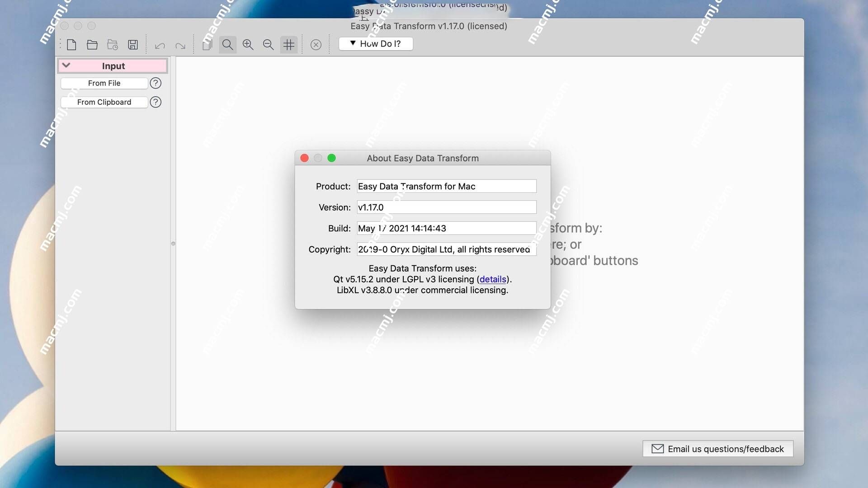Click the Open Folder icon
The height and width of the screenshot is (488, 868).
[92, 44]
